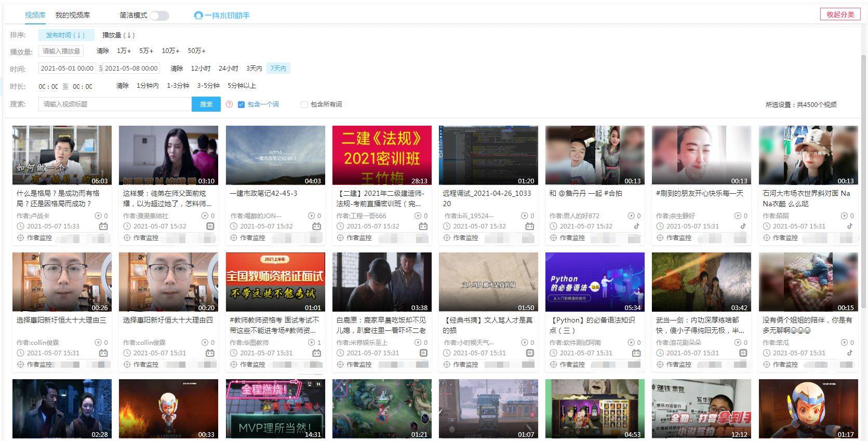Click Bilibili icon on 一建市政笔记42-45-3 card

click(316, 226)
